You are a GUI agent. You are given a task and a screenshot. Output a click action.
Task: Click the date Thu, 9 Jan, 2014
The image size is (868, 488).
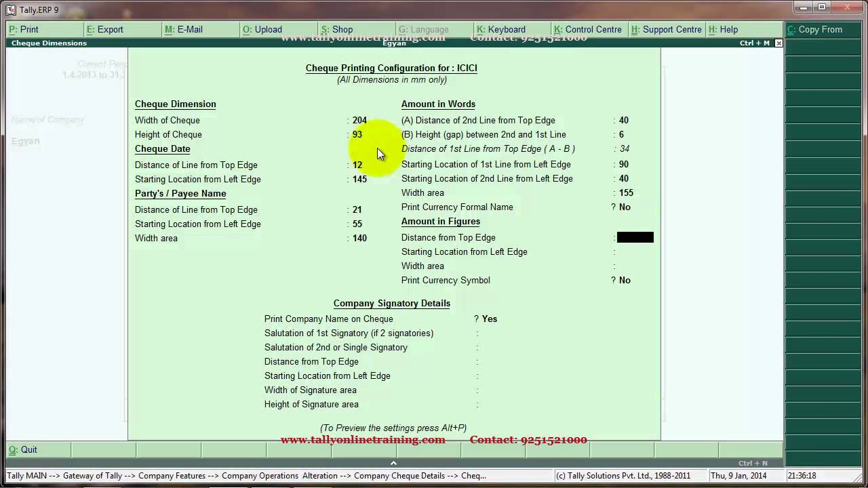click(x=738, y=476)
